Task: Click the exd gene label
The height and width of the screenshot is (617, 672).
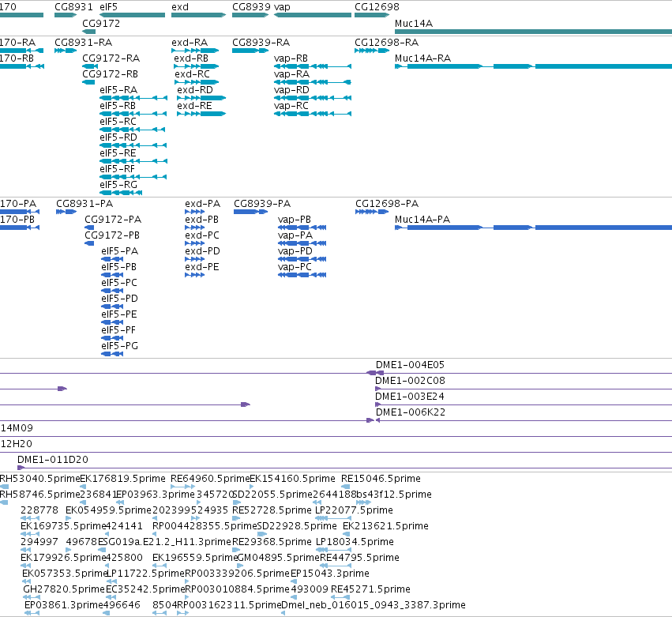Action: coord(179,7)
